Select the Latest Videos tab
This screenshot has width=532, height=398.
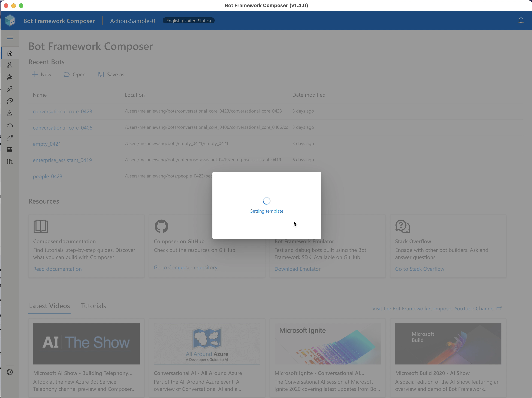click(49, 306)
